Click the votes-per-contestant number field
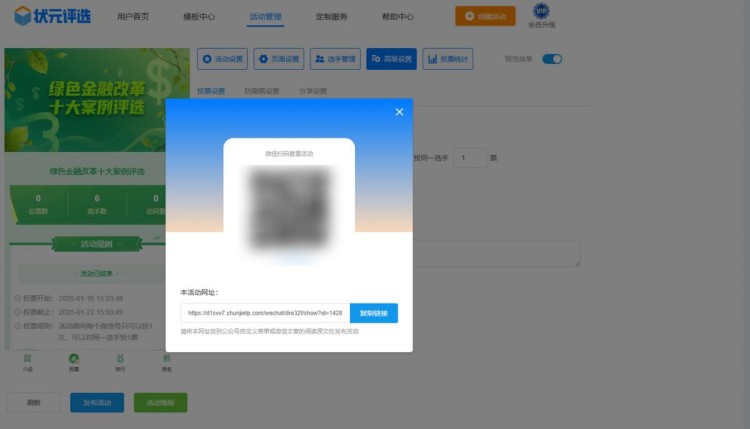The width and height of the screenshot is (750, 429). [x=469, y=158]
